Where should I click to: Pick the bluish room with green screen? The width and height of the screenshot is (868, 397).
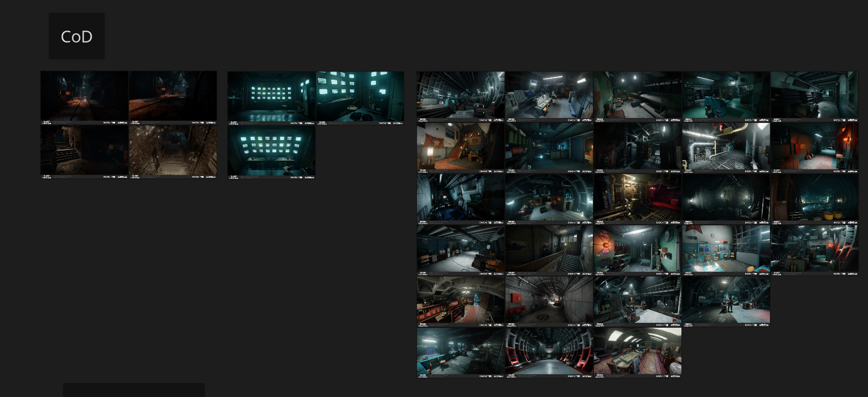(x=461, y=199)
